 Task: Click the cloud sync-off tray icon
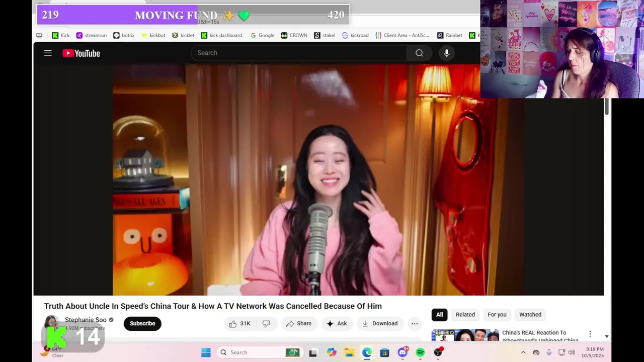536,352
